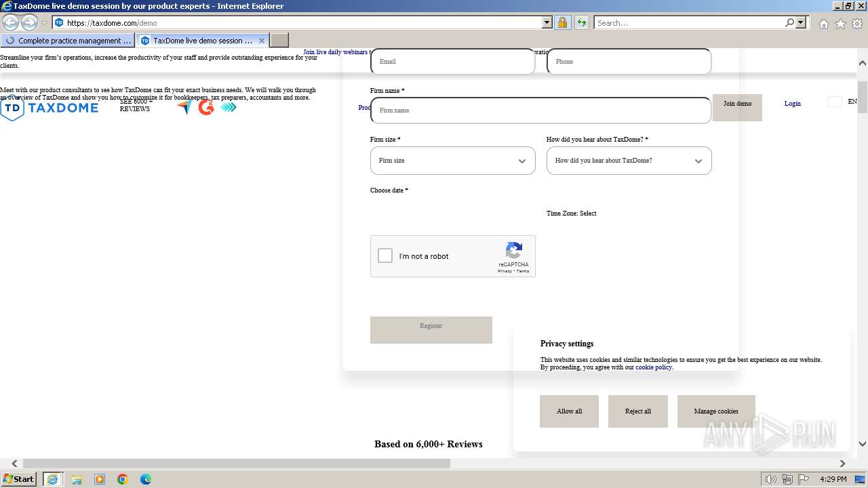
Task: Click the Time Zone: Select text
Action: click(x=572, y=213)
